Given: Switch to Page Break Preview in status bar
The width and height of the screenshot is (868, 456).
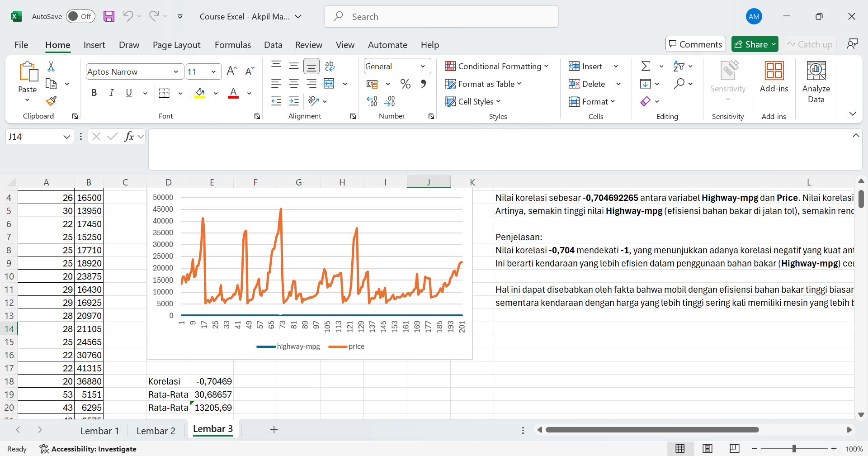Looking at the screenshot, I should [x=735, y=448].
